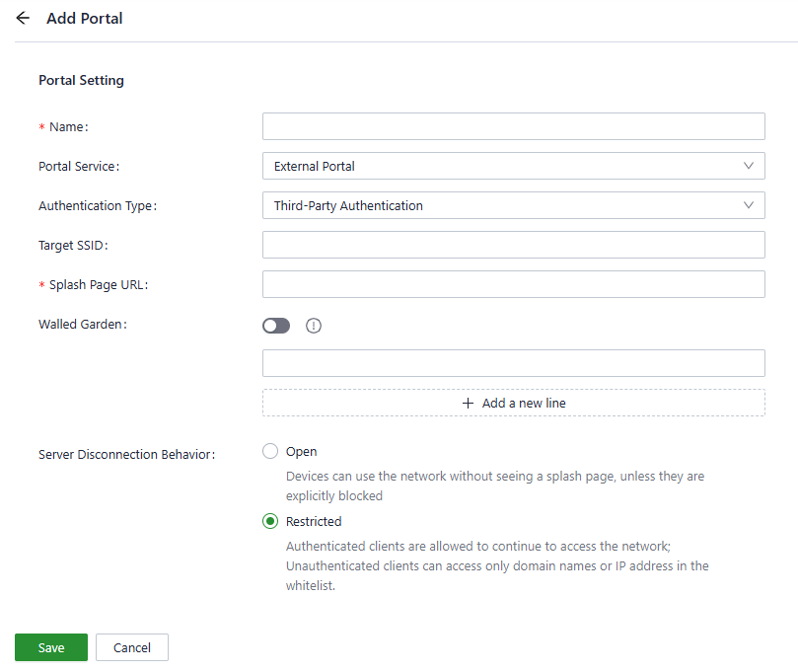798x672 pixels.
Task: Save the portal settings
Action: click(51, 647)
